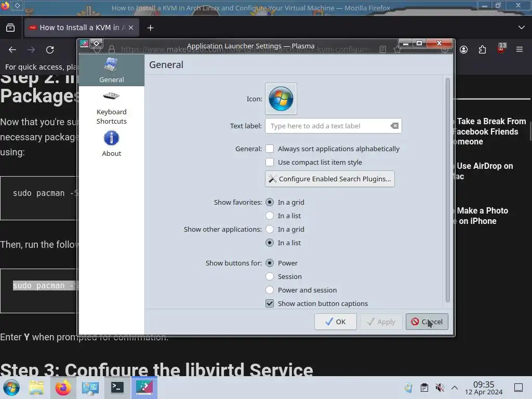The height and width of the screenshot is (399, 532).
Task: Show desktop using taskbar corner icon
Action: click(x=518, y=388)
